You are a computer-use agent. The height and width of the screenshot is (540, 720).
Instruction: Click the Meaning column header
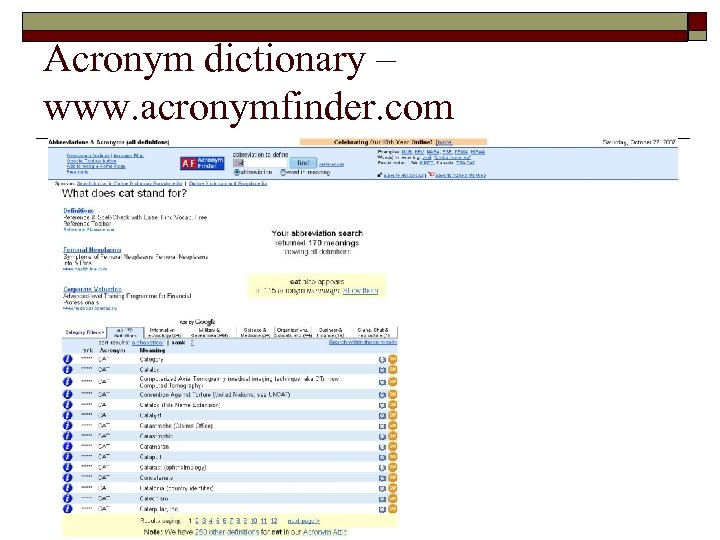152,350
